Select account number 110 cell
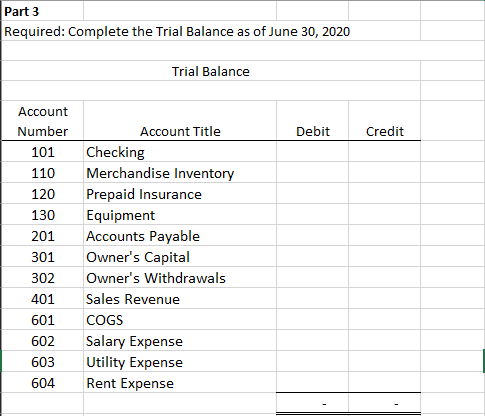This screenshot has width=485, height=416. coord(42,173)
